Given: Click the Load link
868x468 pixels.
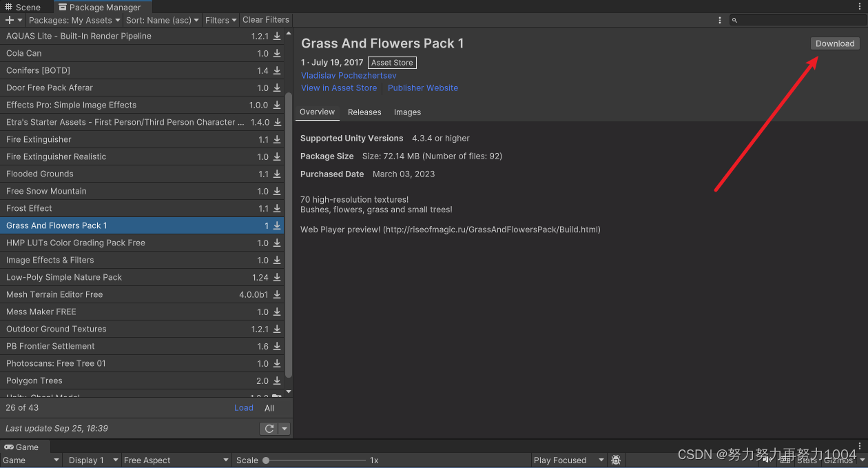Looking at the screenshot, I should click(x=244, y=408).
